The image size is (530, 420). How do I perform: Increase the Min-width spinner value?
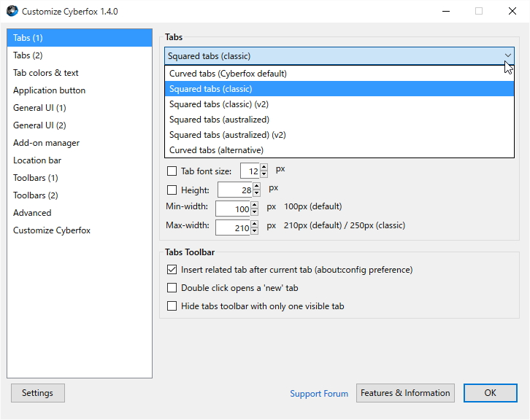(x=254, y=206)
